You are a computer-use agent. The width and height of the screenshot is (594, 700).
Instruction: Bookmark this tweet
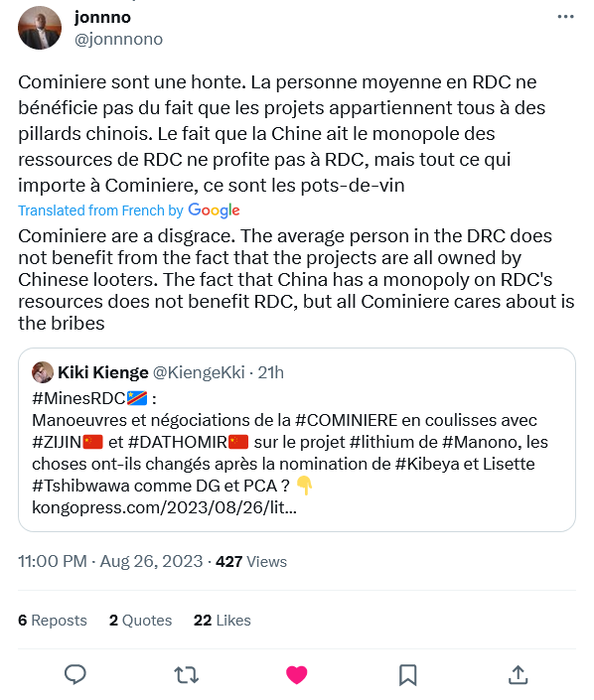coord(408,675)
